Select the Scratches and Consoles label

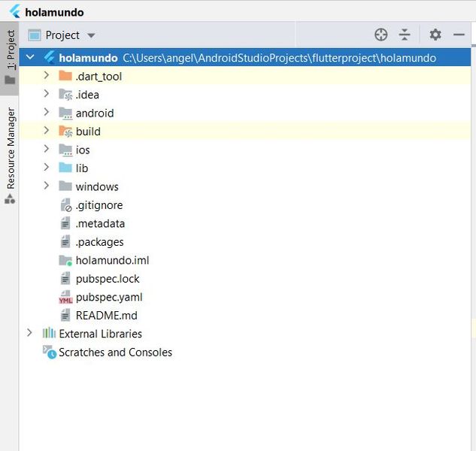point(115,353)
